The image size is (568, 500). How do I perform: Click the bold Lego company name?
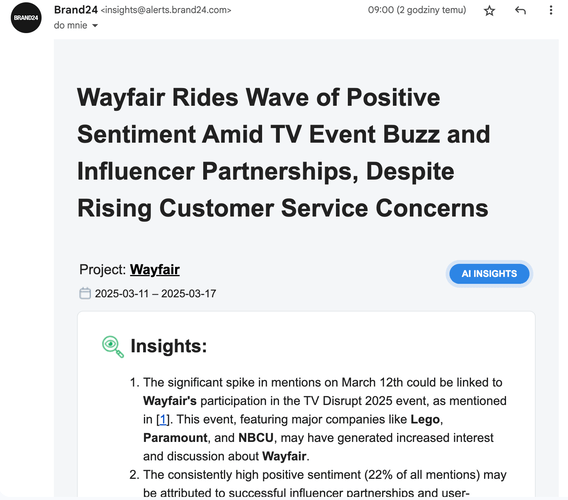[425, 420]
